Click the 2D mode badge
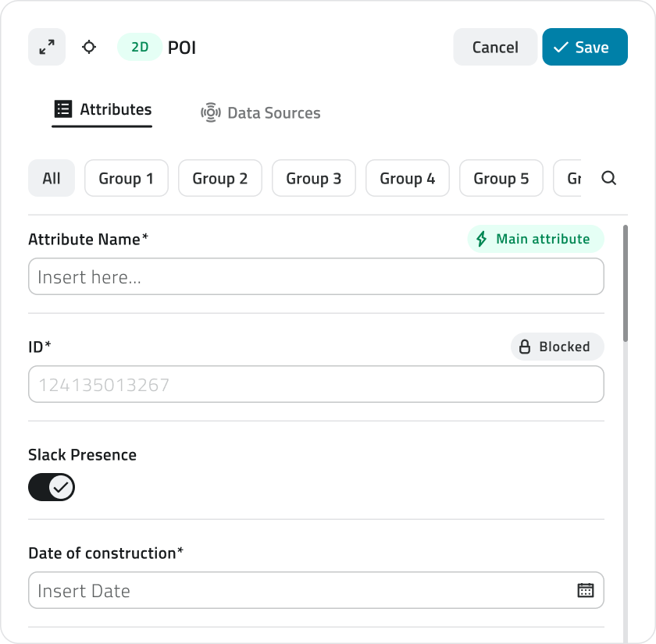 point(140,47)
